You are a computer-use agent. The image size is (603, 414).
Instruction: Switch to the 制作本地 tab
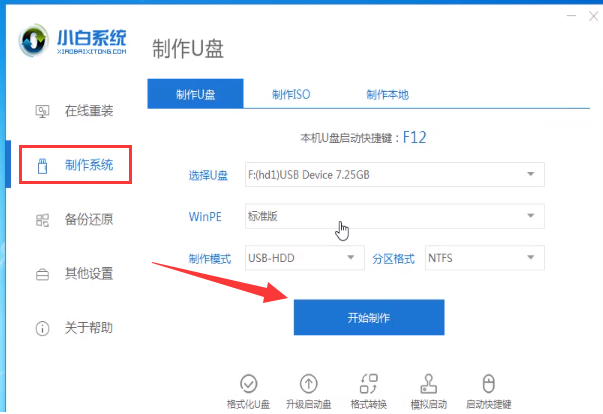(387, 94)
